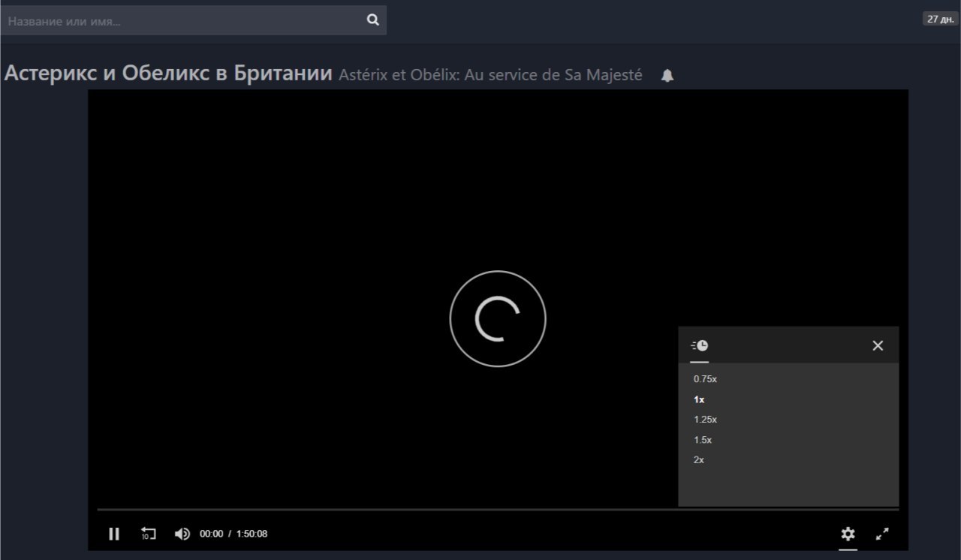Click the 27 дн. badge
Image resolution: width=961 pixels, height=560 pixels.
click(x=941, y=20)
